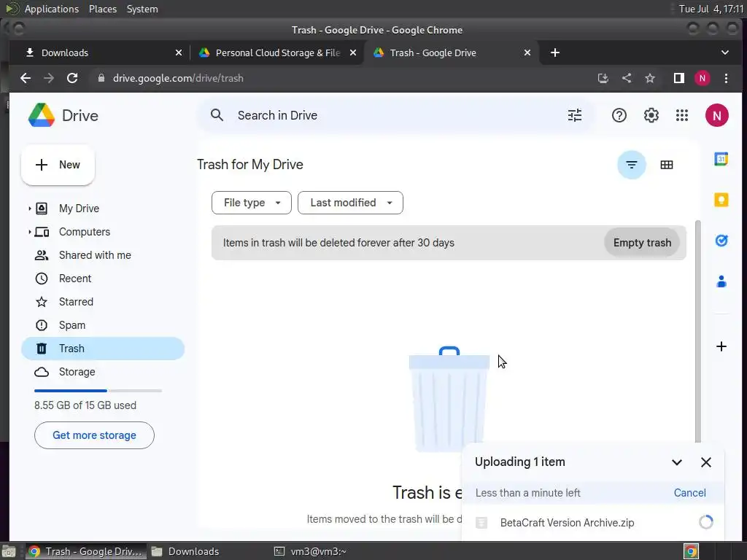The width and height of the screenshot is (747, 560).
Task: Open My Drive in sidebar
Action: (79, 209)
